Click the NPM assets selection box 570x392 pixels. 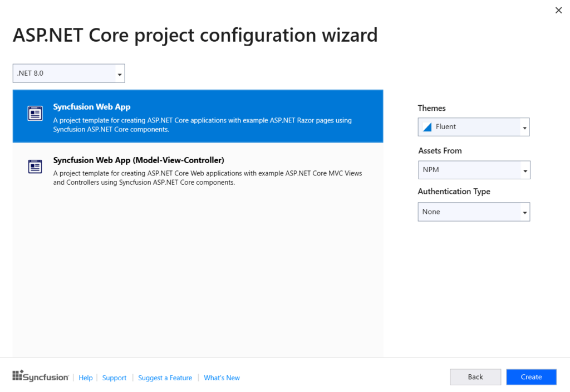pyautogui.click(x=473, y=170)
